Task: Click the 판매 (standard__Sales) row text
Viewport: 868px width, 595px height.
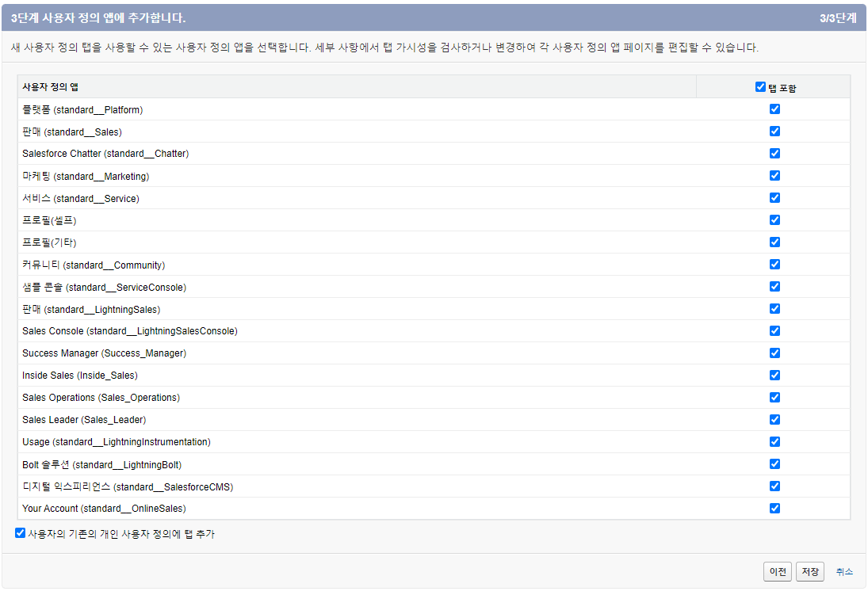Action: pyautogui.click(x=72, y=132)
